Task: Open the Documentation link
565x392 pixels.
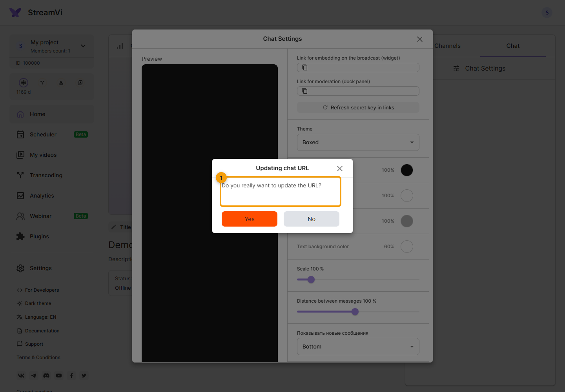Action: click(38, 331)
